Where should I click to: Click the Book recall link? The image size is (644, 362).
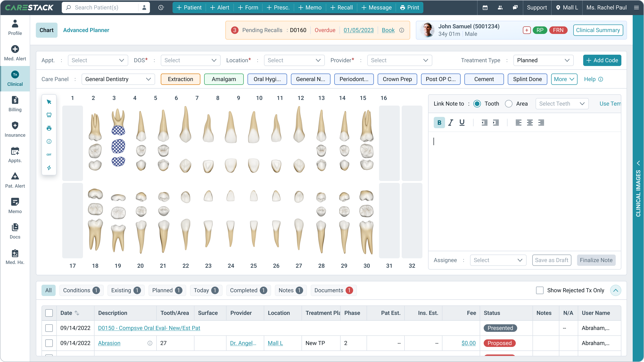(388, 30)
